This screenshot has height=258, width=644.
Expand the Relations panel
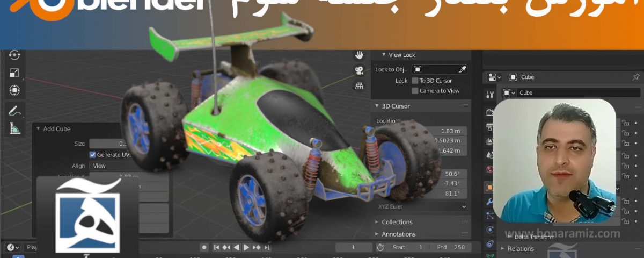(x=503, y=249)
